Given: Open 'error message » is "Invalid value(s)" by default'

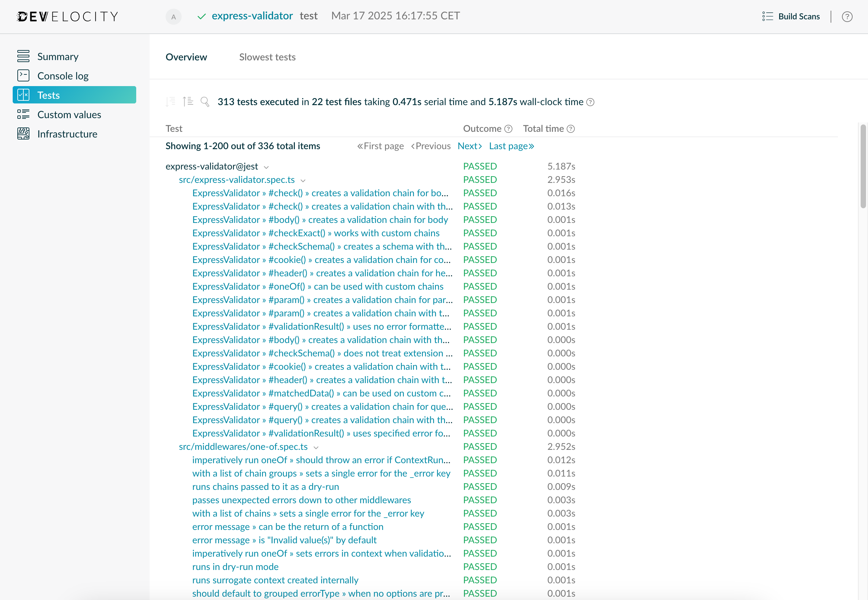Looking at the screenshot, I should coord(284,540).
